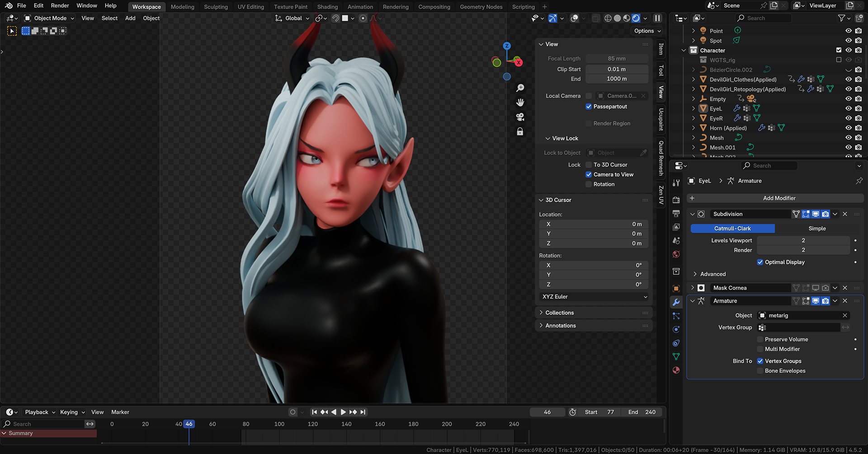The image size is (868, 454).
Task: Open the Object properties tab icon
Action: click(676, 289)
